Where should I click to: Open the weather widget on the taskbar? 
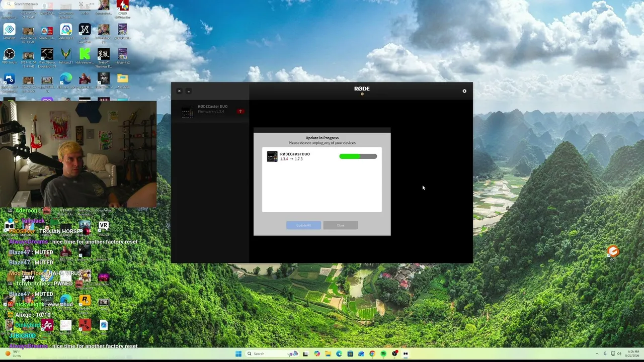(x=13, y=354)
